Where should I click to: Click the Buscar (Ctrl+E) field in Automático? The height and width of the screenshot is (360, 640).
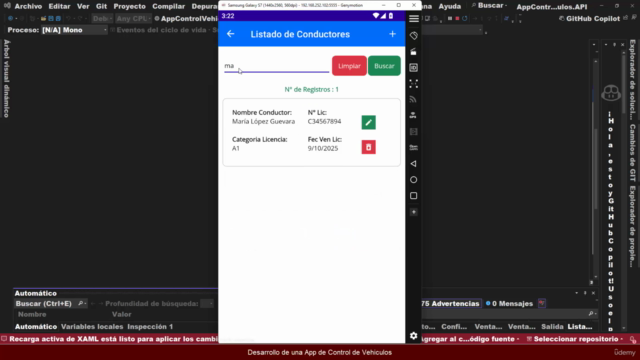(x=50, y=304)
